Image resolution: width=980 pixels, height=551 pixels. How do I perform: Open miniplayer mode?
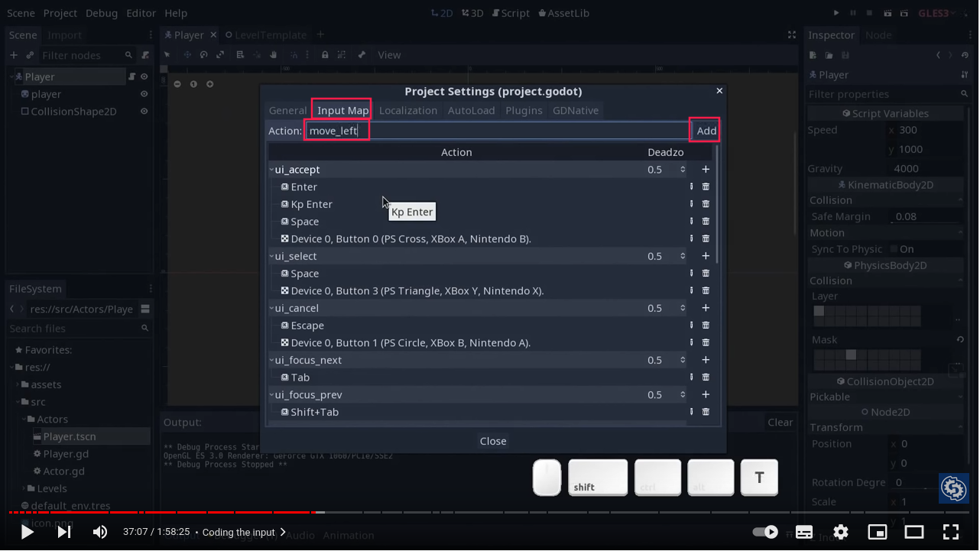[878, 532]
